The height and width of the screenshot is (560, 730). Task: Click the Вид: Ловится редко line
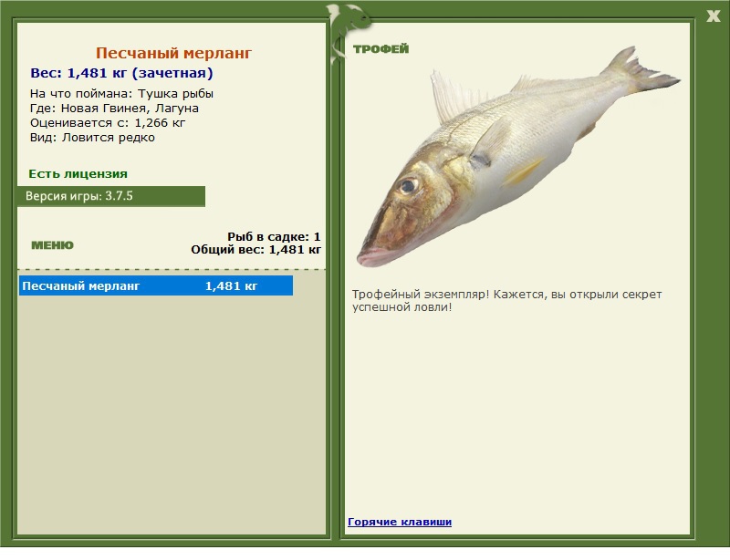click(x=92, y=138)
